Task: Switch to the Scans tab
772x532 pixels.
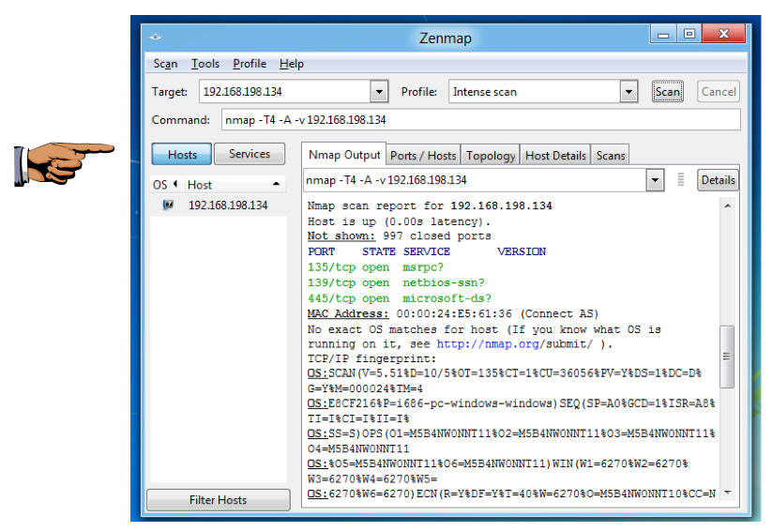Action: coord(611,156)
